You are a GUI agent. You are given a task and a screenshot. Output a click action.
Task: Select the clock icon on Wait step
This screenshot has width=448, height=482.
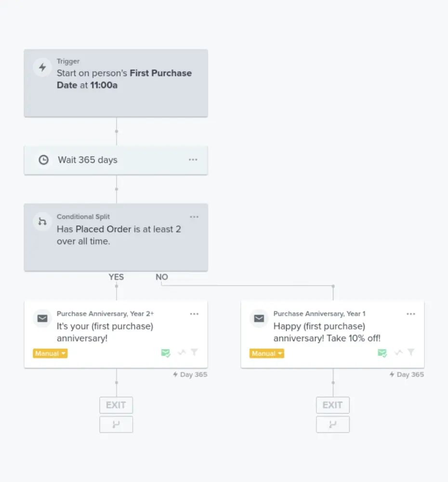point(43,159)
